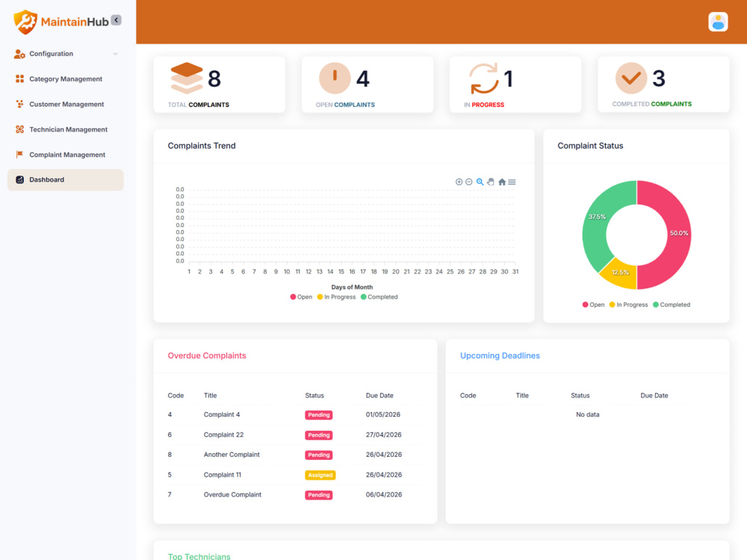Click the Technician Management icon
The width and height of the screenshot is (747, 560).
pos(19,129)
